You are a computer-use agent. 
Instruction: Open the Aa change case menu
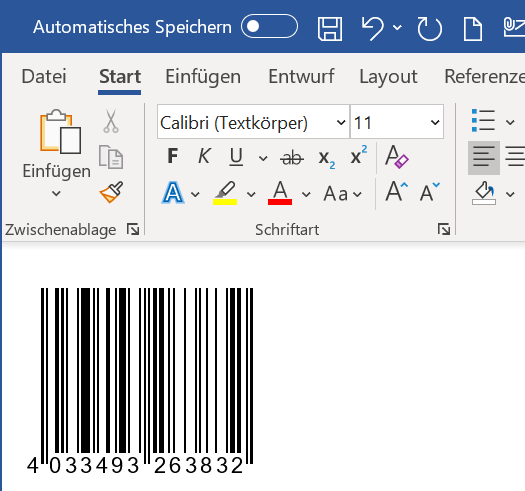343,194
